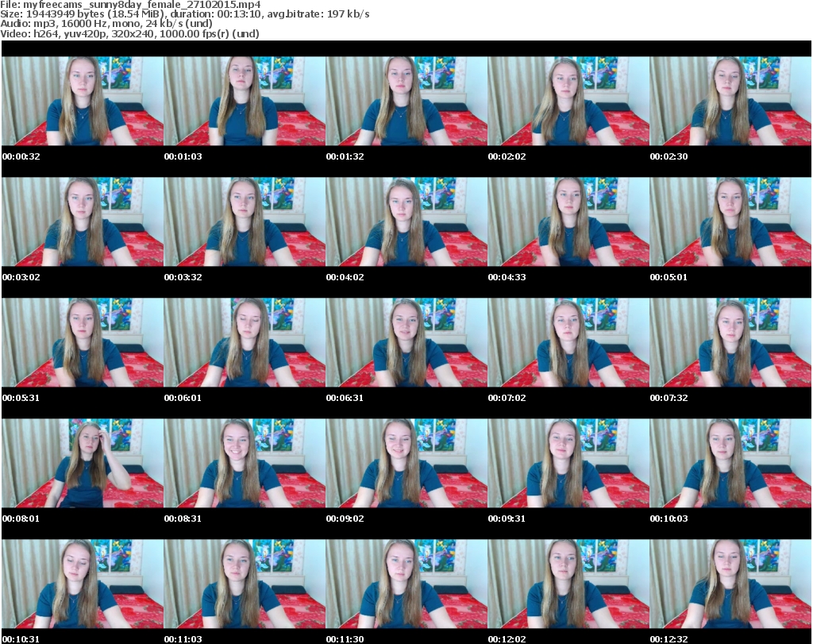Select the thumbnail frame at 00:11:03
The width and height of the screenshot is (813, 644).
click(245, 584)
